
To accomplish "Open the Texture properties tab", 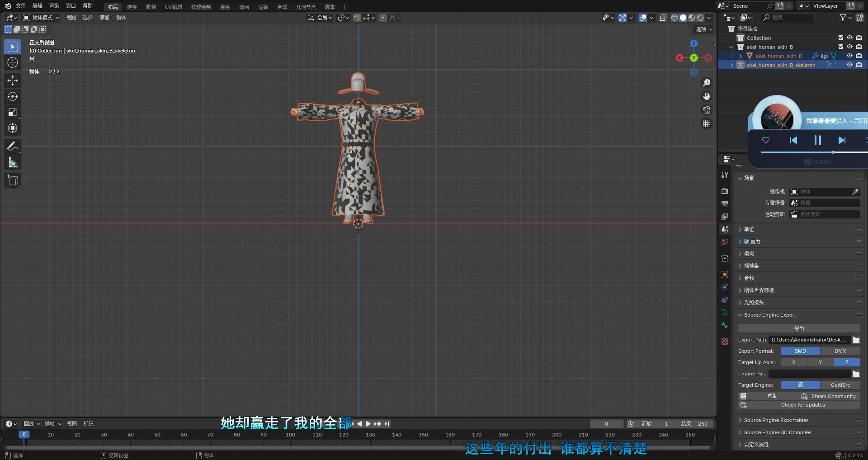I will pyautogui.click(x=725, y=341).
